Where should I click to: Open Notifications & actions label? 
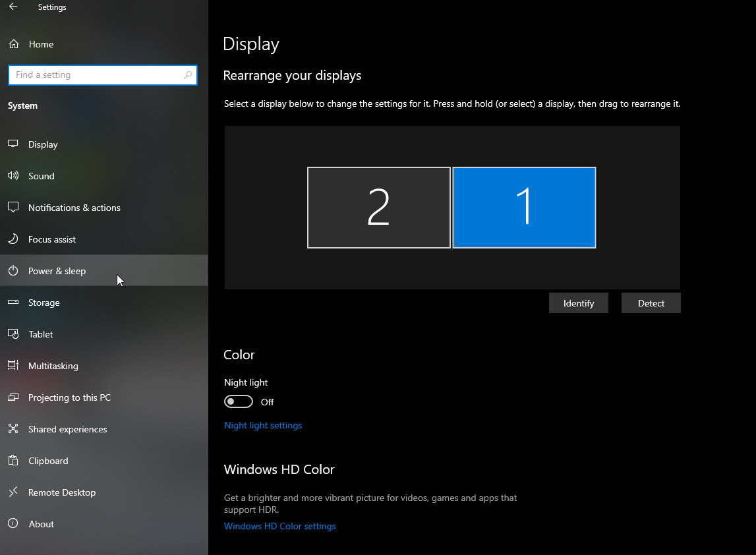click(x=74, y=208)
